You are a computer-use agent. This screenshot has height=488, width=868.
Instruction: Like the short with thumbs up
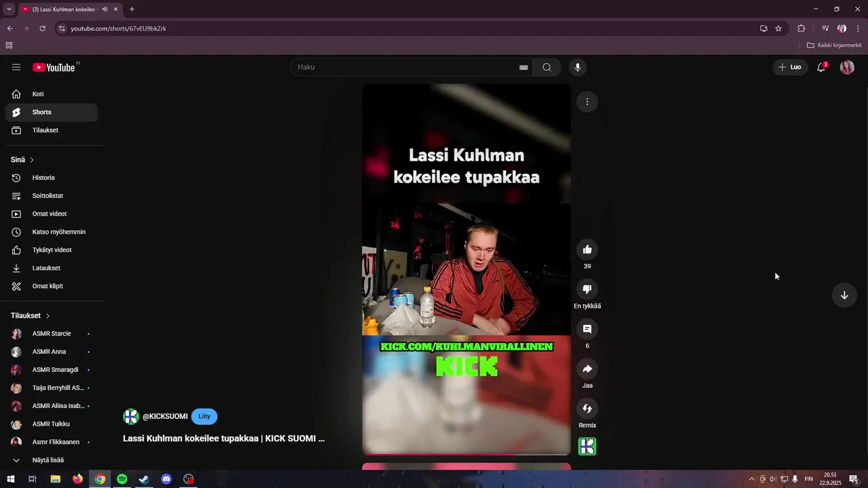coord(587,249)
